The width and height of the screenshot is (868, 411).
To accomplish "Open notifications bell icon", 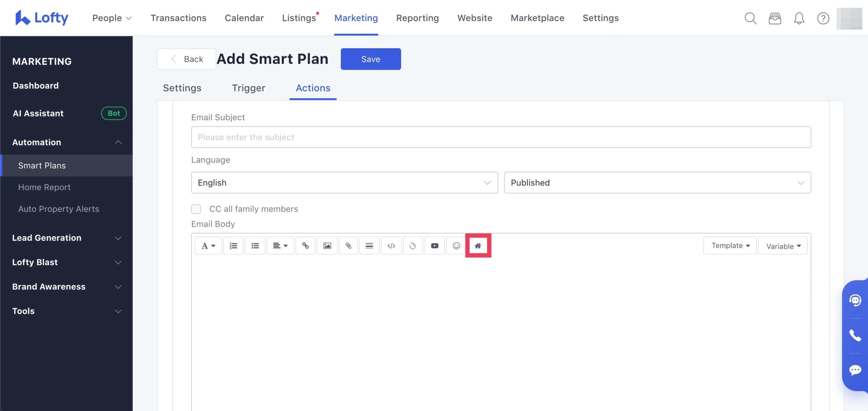I will click(x=799, y=18).
